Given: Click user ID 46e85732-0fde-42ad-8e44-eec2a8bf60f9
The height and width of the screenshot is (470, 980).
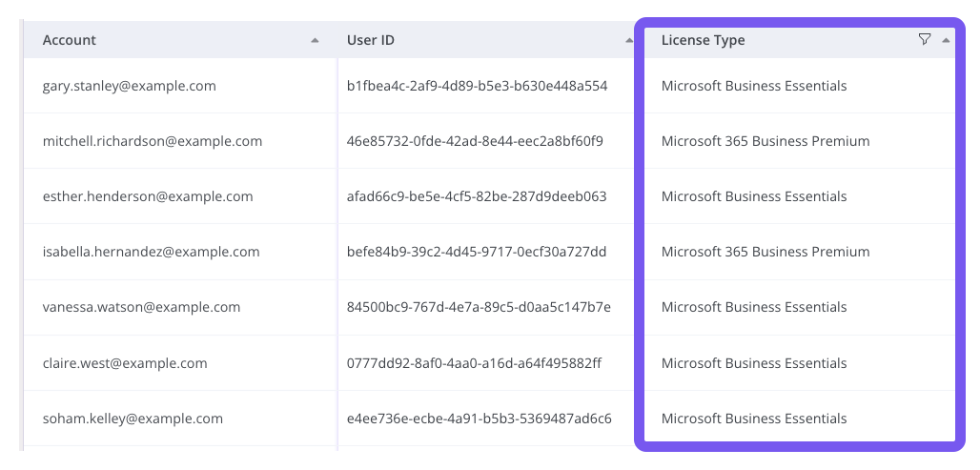Looking at the screenshot, I should tap(475, 141).
